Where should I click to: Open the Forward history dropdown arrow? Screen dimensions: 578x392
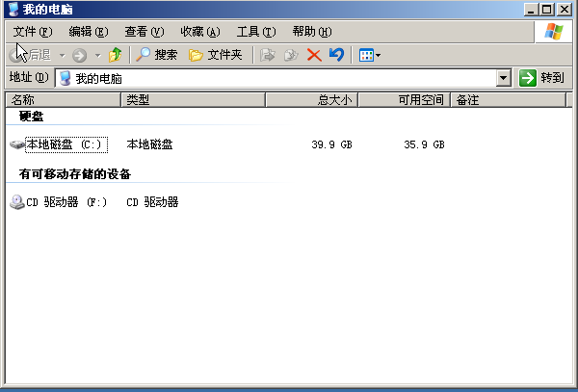[x=97, y=56]
